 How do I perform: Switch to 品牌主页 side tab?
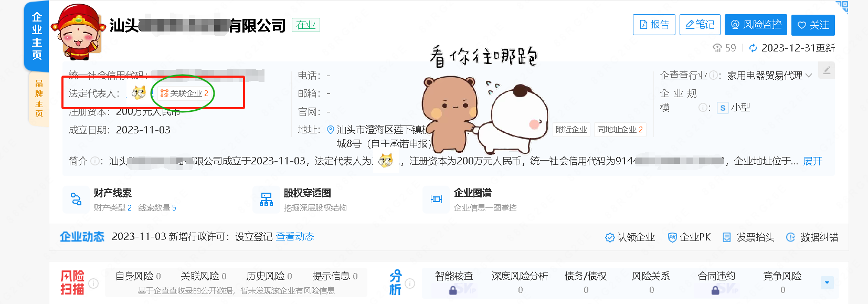pyautogui.click(x=39, y=99)
